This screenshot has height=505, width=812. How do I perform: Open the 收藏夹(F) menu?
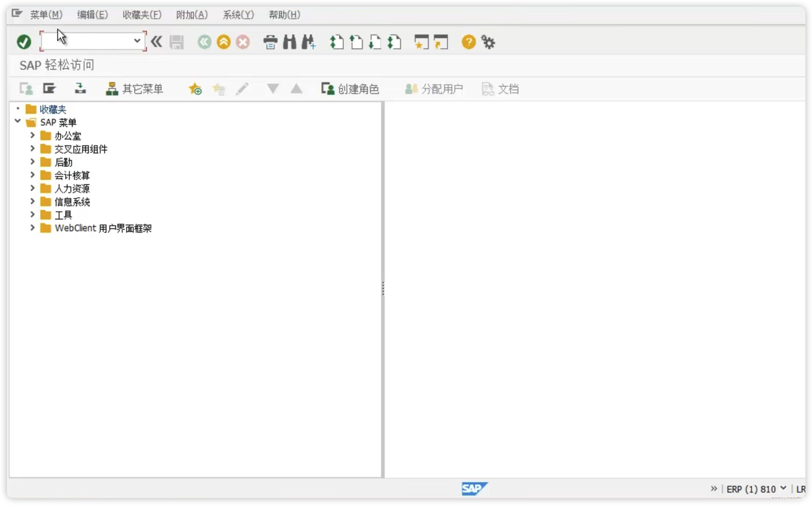[x=142, y=15]
